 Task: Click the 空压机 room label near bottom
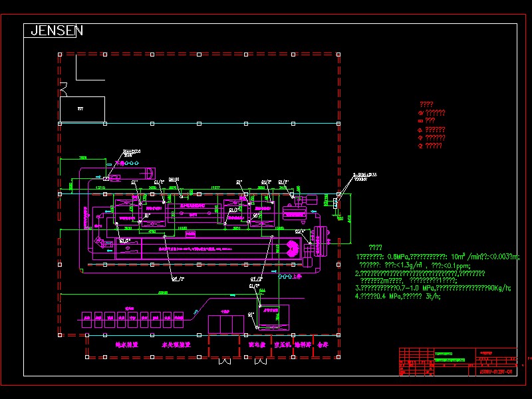281,344
